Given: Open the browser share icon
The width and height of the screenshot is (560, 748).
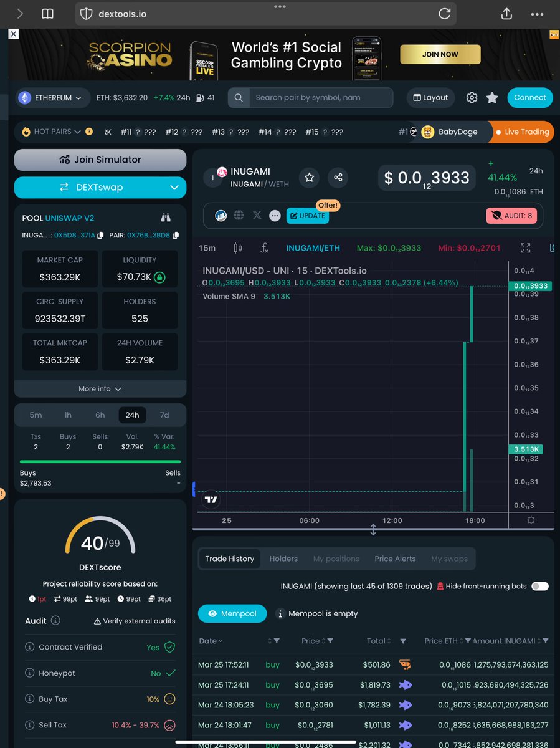Looking at the screenshot, I should pyautogui.click(x=506, y=14).
